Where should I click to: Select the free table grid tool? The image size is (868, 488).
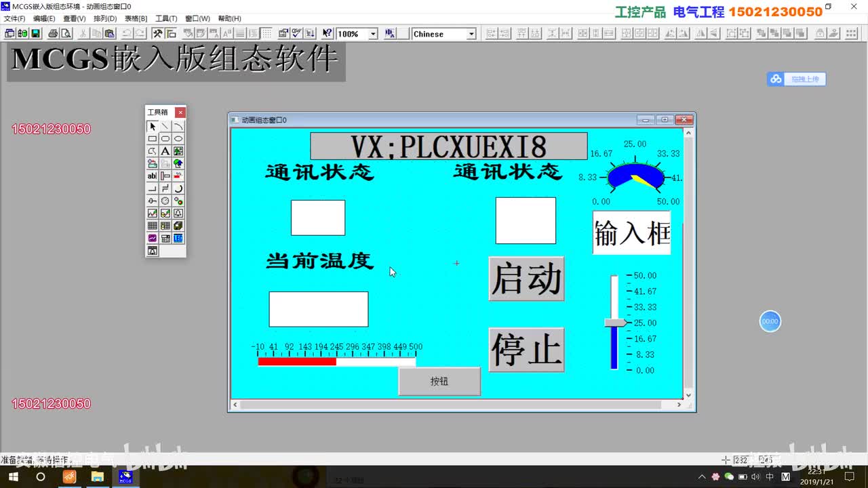tap(153, 226)
